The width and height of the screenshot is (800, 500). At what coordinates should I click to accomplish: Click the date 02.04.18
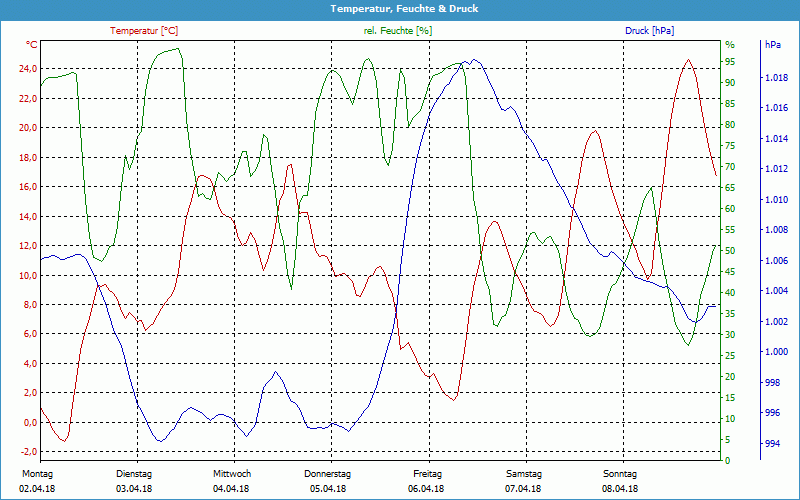37,489
